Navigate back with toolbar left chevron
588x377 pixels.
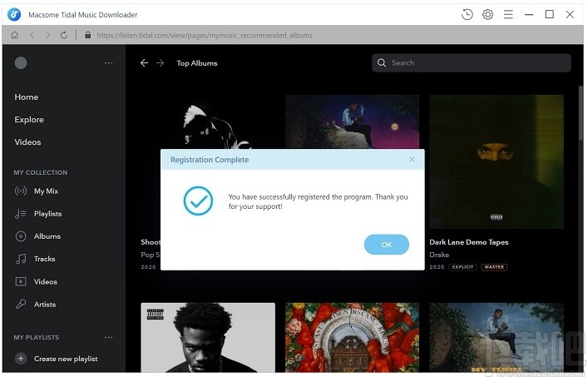point(32,35)
